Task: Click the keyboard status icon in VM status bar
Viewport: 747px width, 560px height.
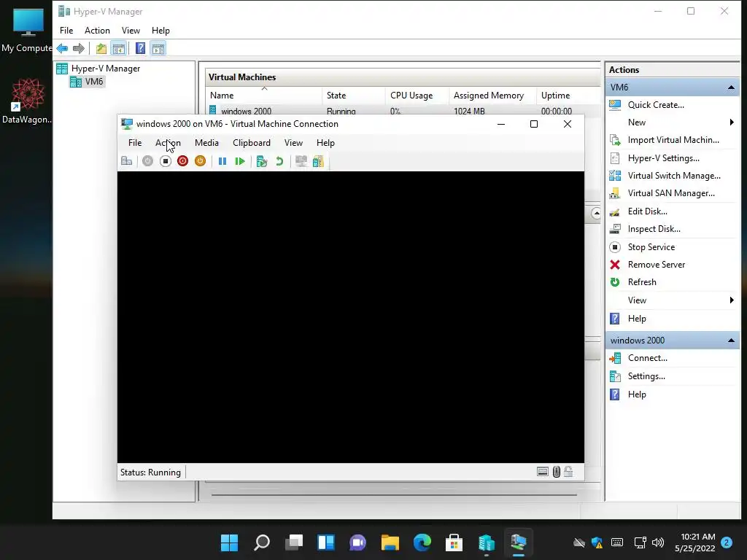Action: click(543, 472)
